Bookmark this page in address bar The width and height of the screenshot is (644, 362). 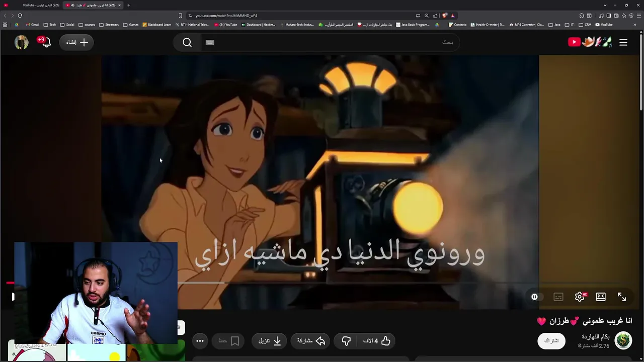tap(180, 16)
